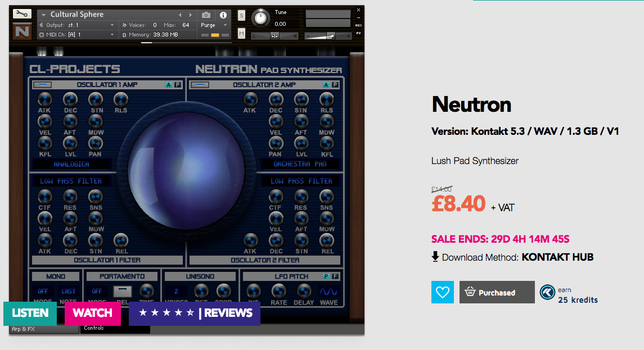Click the Oscillator 2 KFL knob
Viewport: 644px width, 350px height.
(327, 143)
